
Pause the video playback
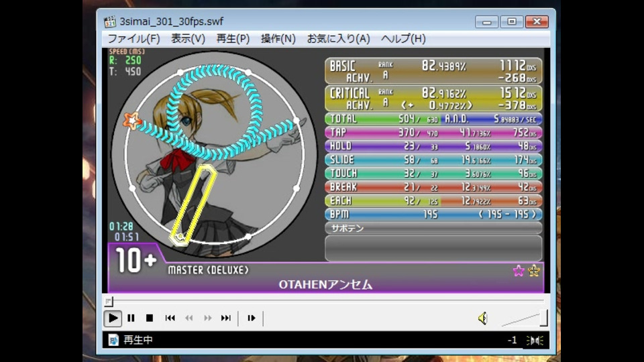(x=131, y=318)
